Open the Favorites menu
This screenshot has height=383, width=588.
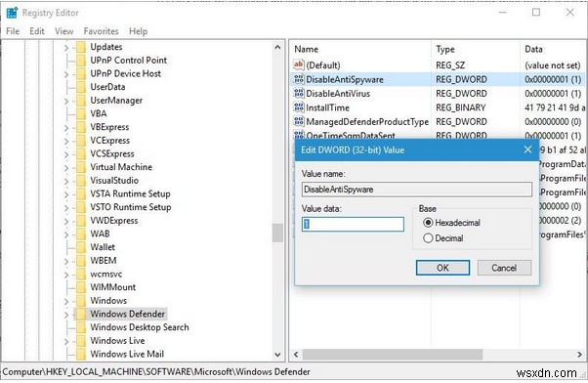tap(101, 31)
